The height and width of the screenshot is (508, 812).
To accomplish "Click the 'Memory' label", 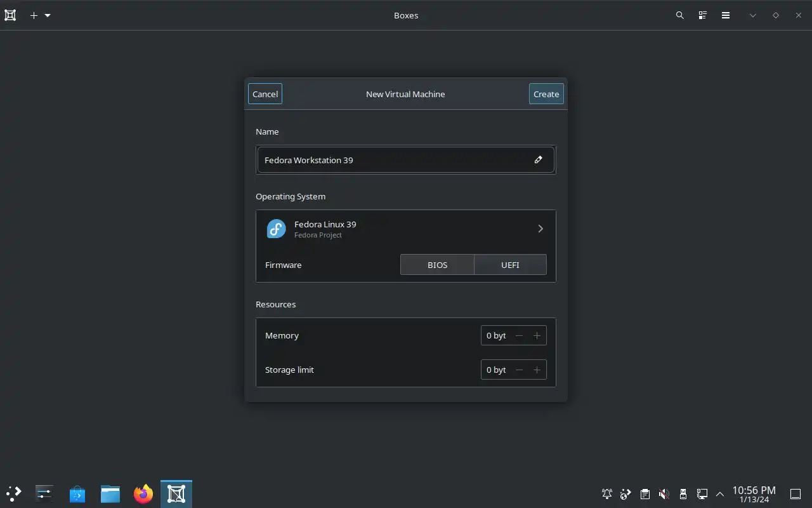I will 282,335.
